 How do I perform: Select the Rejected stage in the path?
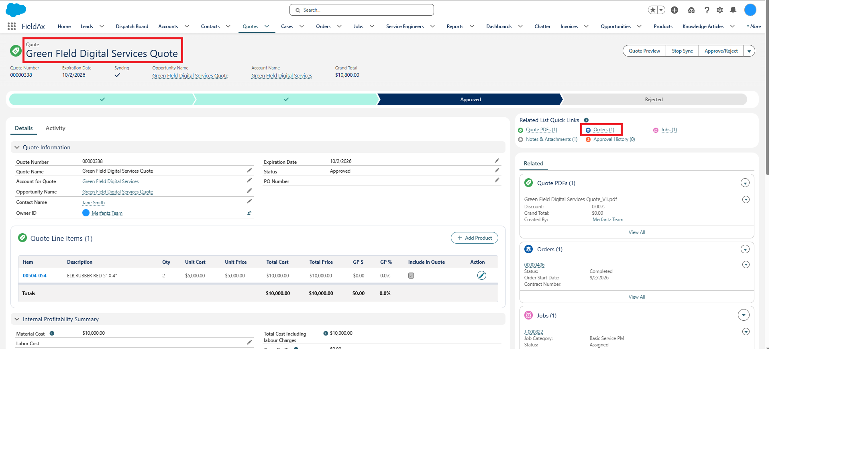point(654,100)
